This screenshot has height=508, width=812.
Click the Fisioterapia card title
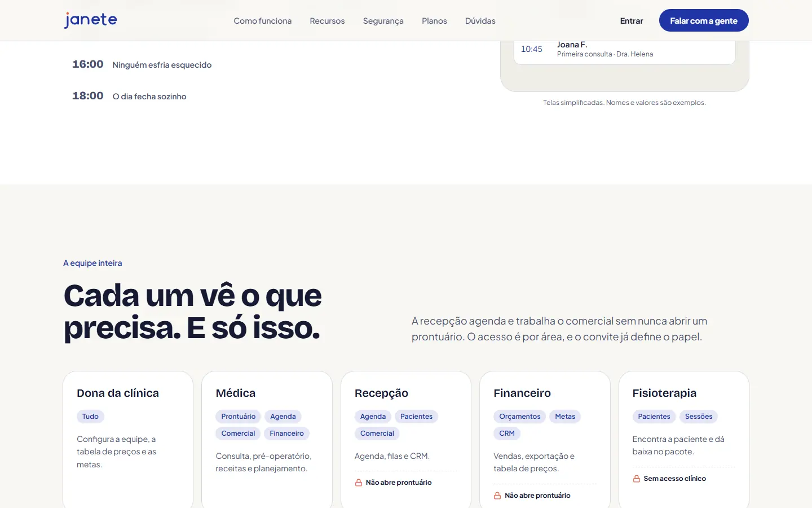click(664, 393)
